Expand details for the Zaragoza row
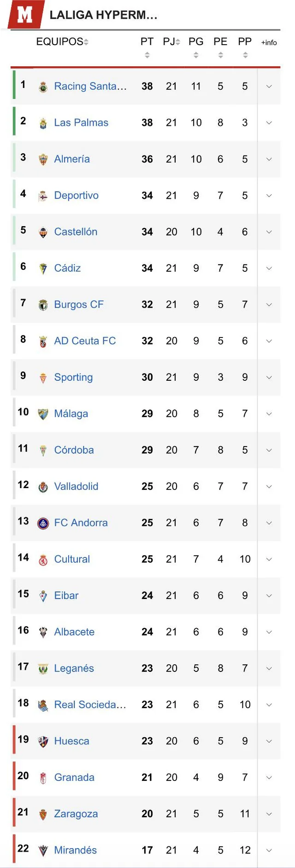The image size is (295, 868). [269, 814]
